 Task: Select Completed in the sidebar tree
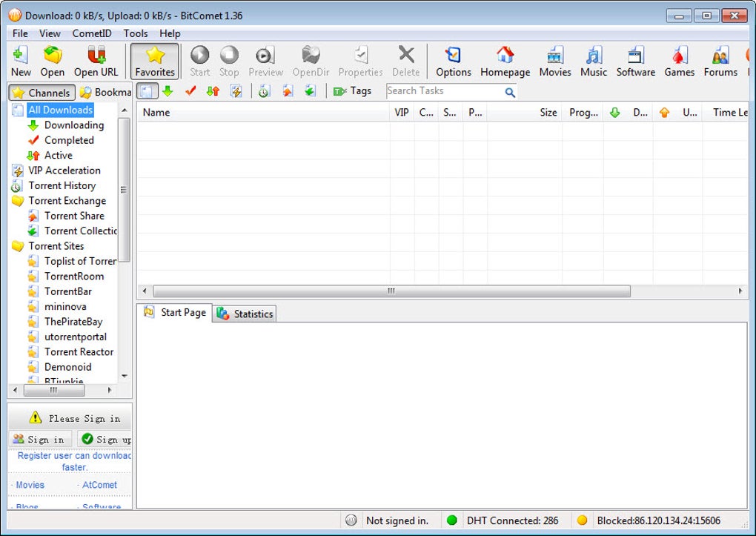click(69, 140)
